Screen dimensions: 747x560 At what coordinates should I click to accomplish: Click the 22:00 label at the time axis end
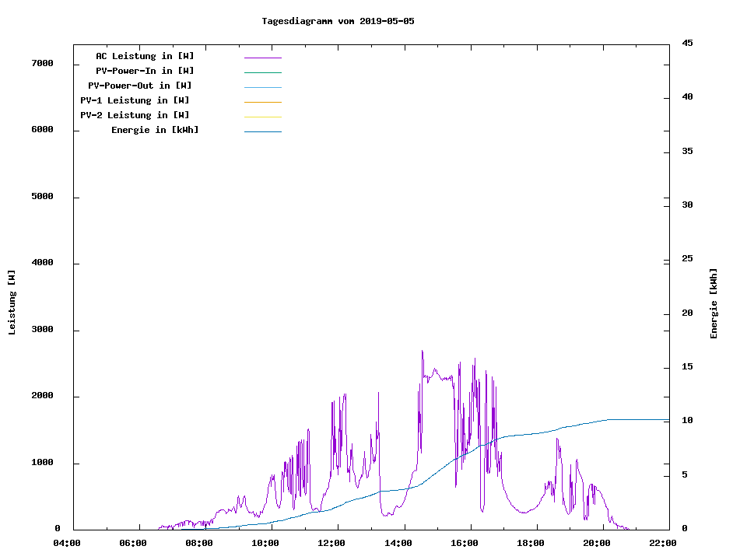[x=662, y=543]
